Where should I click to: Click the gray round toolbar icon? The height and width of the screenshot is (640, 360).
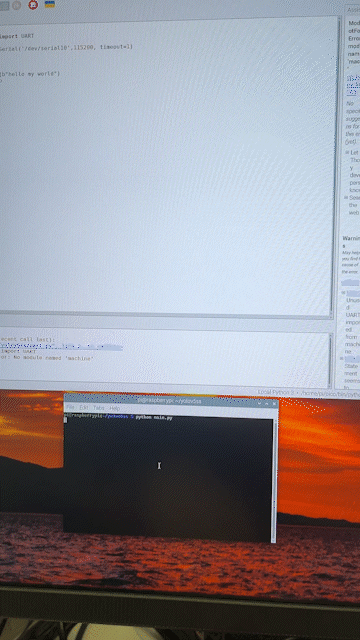point(16,5)
